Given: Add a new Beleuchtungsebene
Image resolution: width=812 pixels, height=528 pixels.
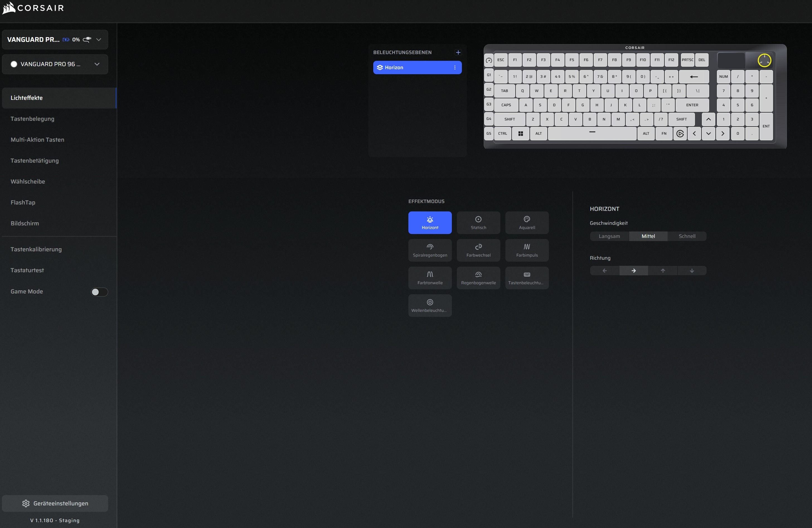Looking at the screenshot, I should coord(458,52).
